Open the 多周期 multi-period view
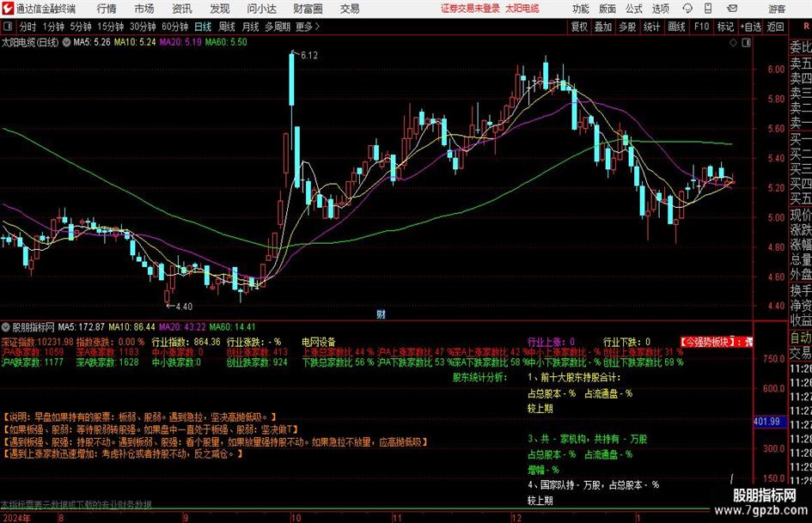 pos(277,27)
